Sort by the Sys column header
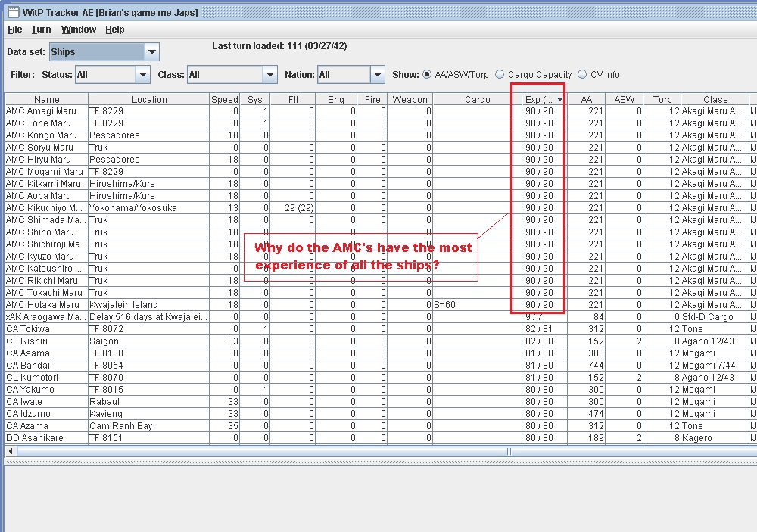Screen dimensions: 757x532 point(255,99)
